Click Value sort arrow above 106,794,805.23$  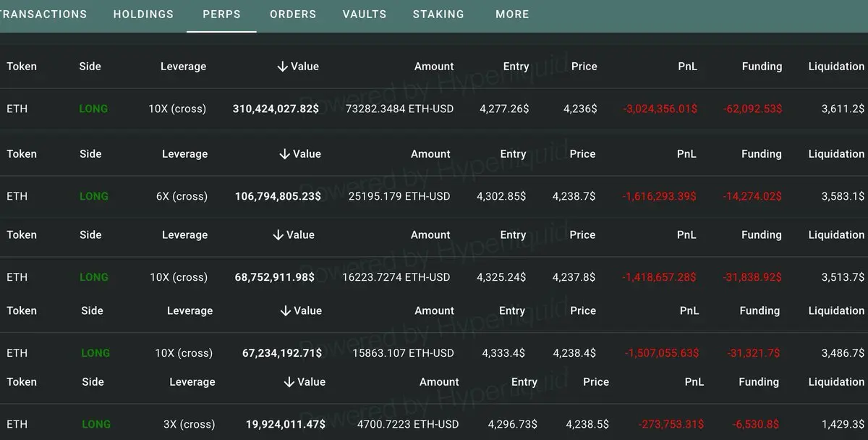click(285, 154)
